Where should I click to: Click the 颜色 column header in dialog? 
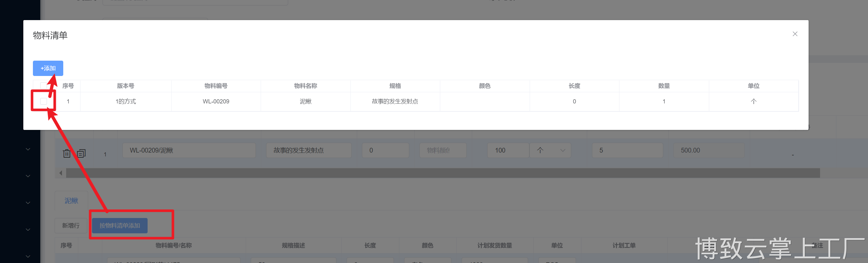[485, 86]
